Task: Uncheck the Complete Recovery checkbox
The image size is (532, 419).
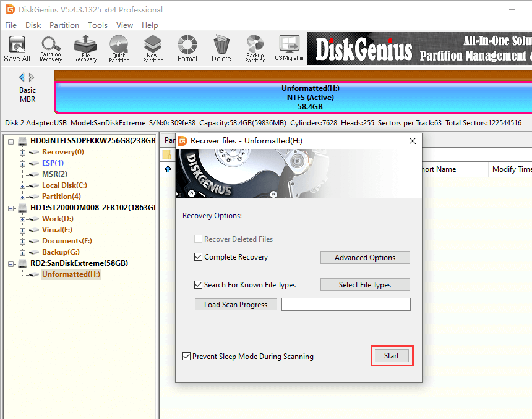Action: coord(199,257)
